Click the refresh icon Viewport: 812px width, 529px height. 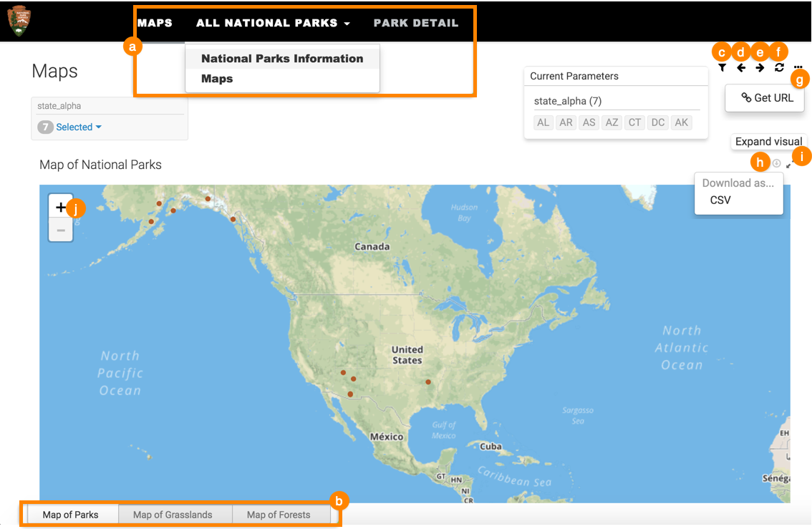pyautogui.click(x=779, y=67)
